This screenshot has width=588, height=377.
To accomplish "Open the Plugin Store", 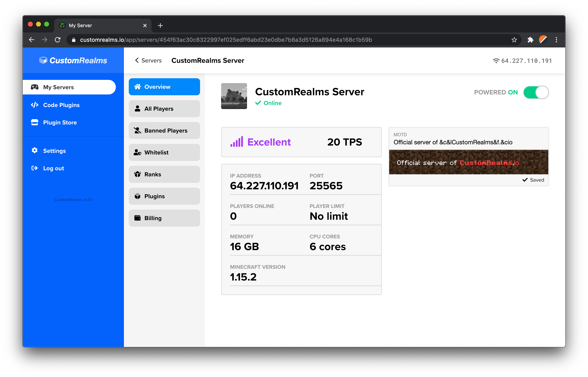I will point(60,122).
